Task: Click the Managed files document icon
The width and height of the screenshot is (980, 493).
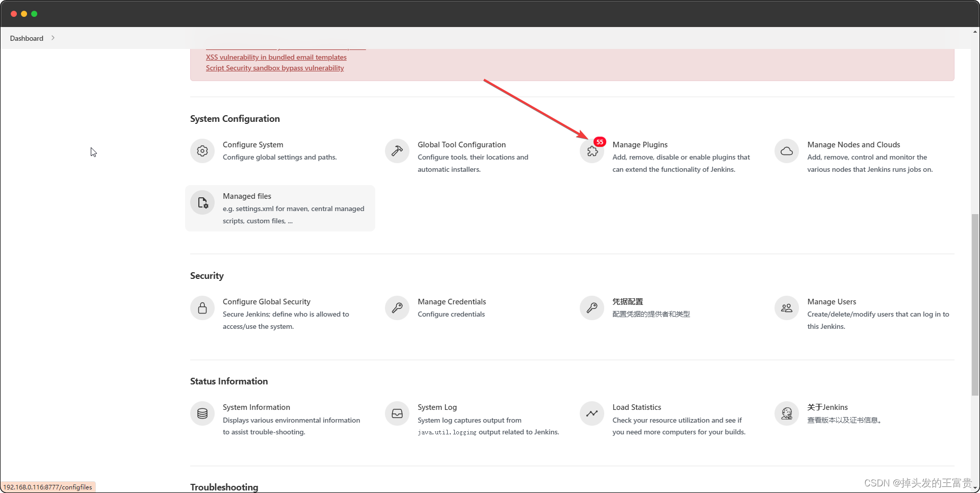Action: point(202,202)
